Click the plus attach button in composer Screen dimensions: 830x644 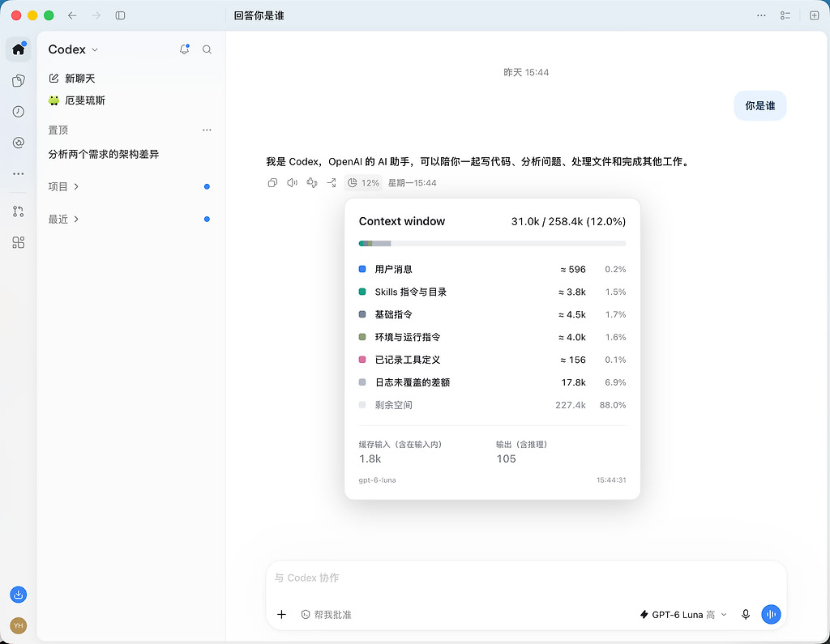coord(281,614)
